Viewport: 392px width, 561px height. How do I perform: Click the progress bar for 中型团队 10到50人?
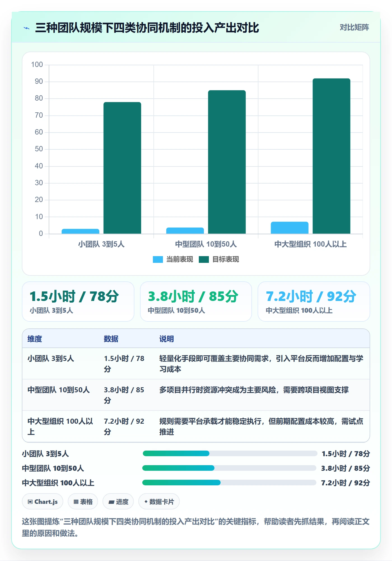tap(229, 468)
